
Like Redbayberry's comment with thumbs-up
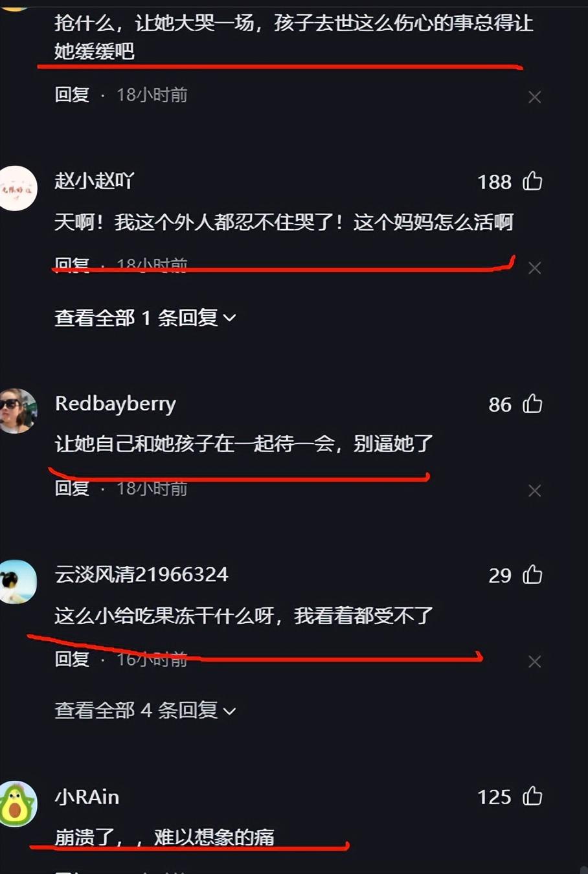click(x=532, y=403)
